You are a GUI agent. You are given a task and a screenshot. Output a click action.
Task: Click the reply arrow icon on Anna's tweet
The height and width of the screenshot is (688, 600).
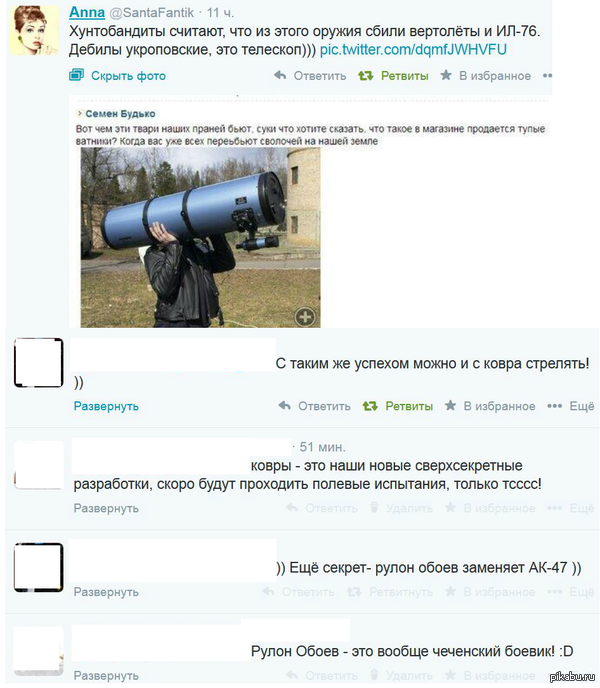[280, 75]
